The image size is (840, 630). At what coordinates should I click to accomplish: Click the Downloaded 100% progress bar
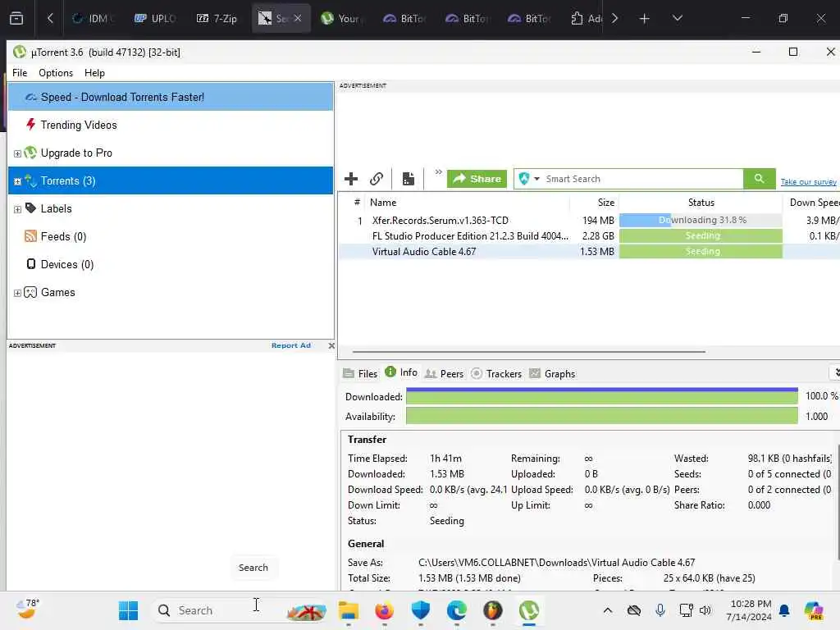[602, 396]
